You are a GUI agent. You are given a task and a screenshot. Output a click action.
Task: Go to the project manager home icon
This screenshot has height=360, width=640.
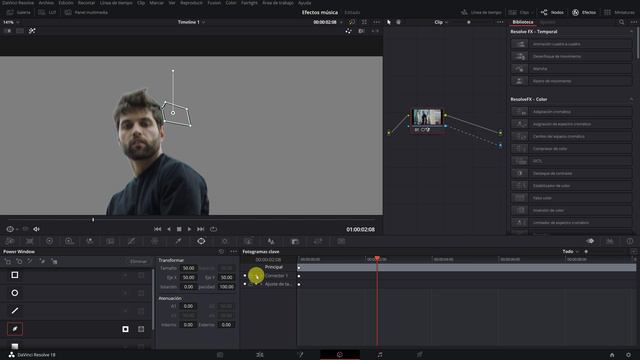[611, 355]
